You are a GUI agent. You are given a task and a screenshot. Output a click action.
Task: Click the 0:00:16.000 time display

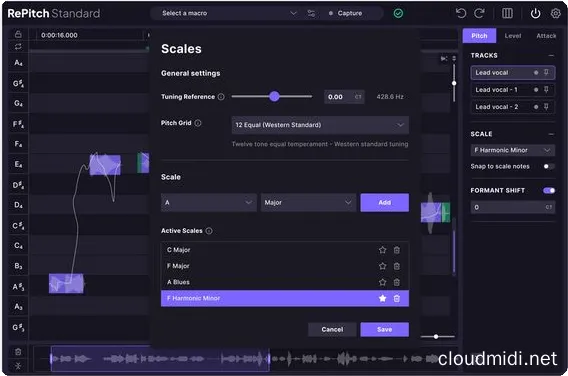pos(59,35)
